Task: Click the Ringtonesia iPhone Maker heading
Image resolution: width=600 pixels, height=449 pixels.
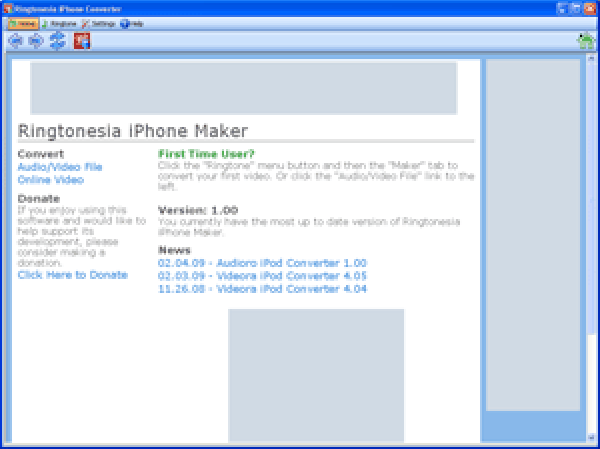Action: 133,131
